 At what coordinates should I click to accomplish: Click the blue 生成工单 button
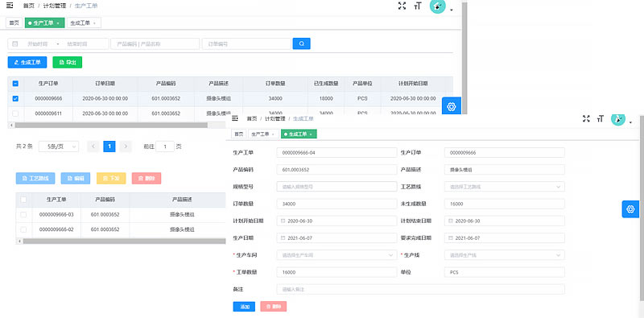[x=27, y=63]
